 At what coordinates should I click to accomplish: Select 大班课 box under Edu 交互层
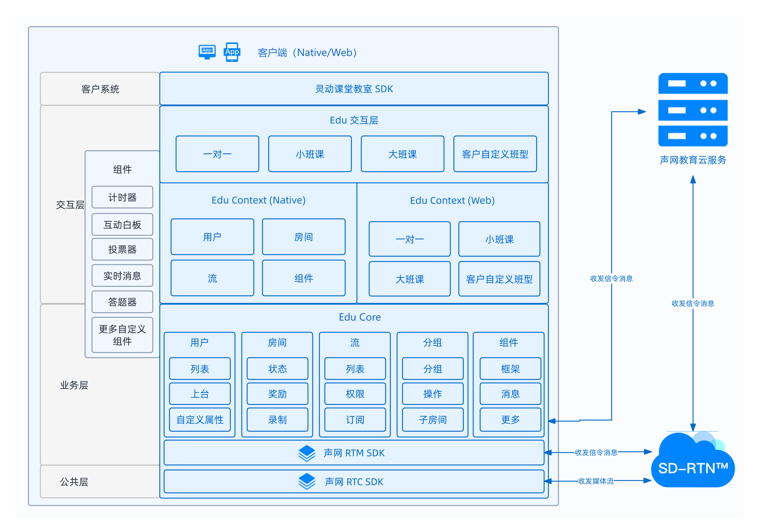[402, 154]
